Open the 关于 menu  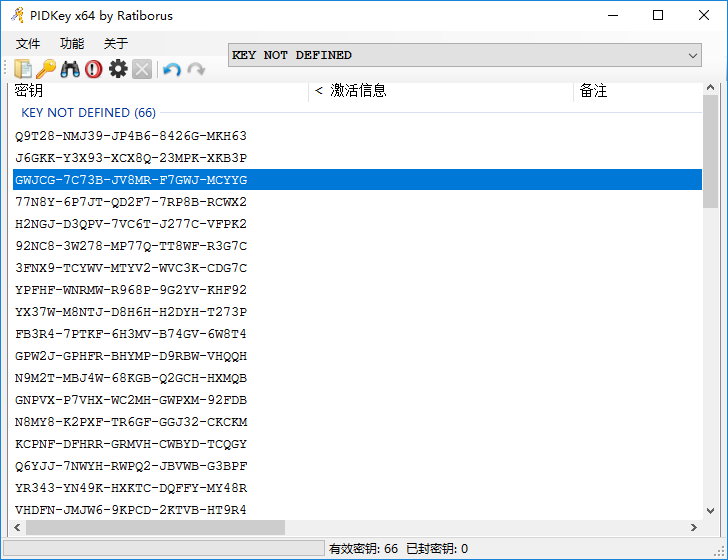[116, 44]
